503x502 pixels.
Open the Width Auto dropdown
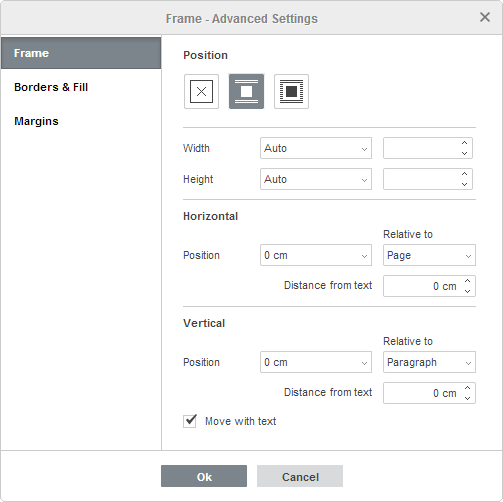click(x=316, y=148)
